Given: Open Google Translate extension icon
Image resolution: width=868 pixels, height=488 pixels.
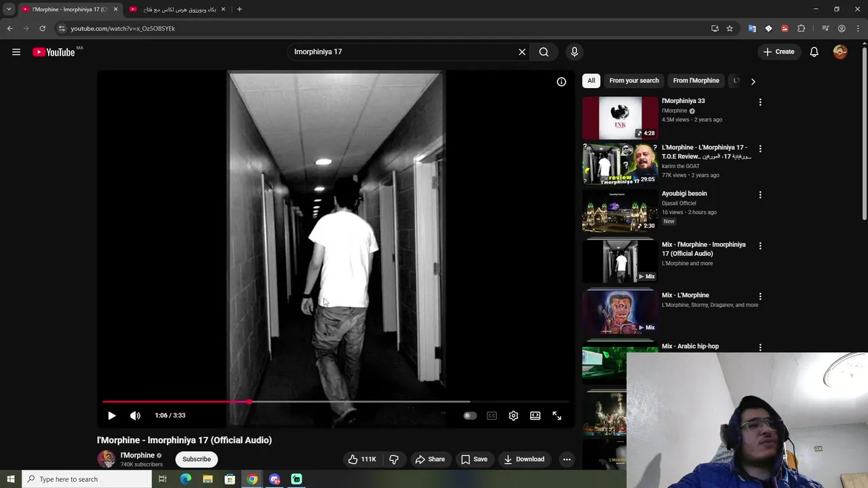Looking at the screenshot, I should coord(752,28).
